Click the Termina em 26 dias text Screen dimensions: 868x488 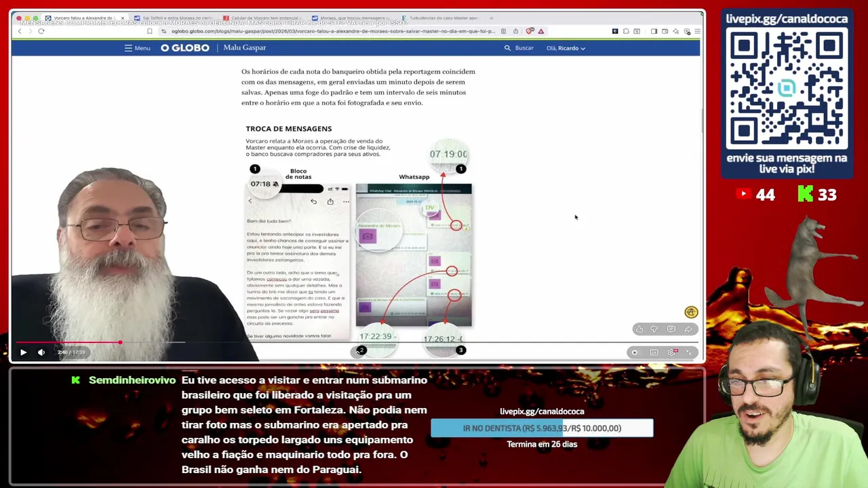click(542, 445)
